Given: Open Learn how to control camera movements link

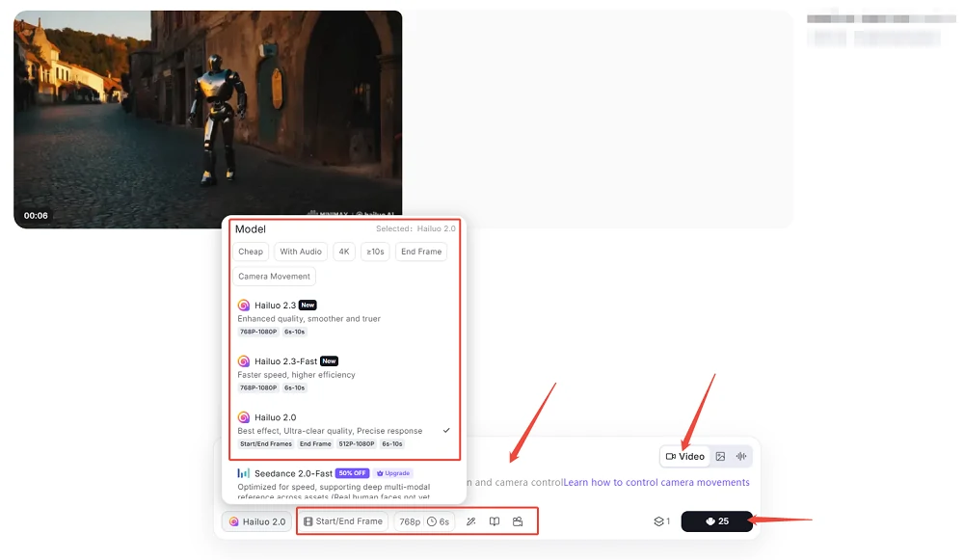Looking at the screenshot, I should pos(656,482).
